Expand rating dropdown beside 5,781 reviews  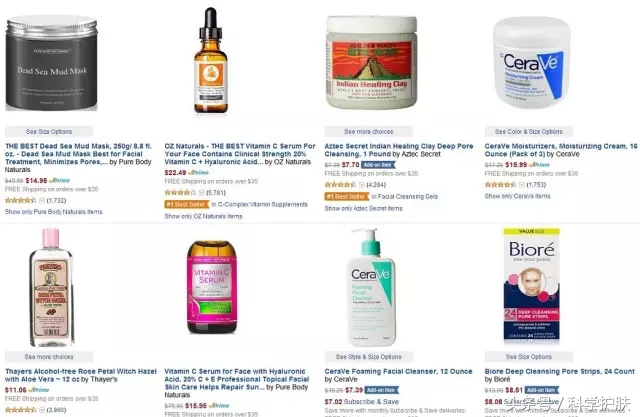point(201,193)
